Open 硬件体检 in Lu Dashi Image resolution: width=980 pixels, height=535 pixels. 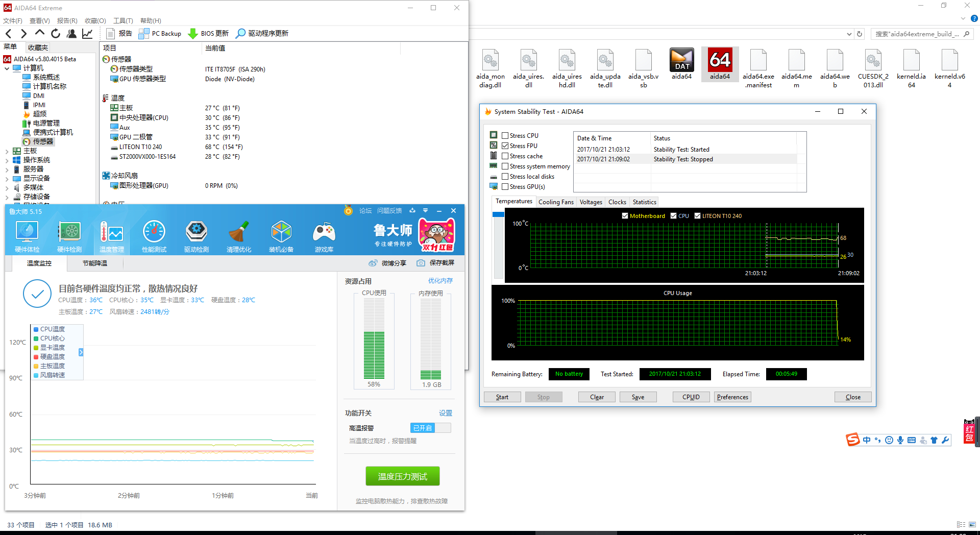[x=27, y=236]
